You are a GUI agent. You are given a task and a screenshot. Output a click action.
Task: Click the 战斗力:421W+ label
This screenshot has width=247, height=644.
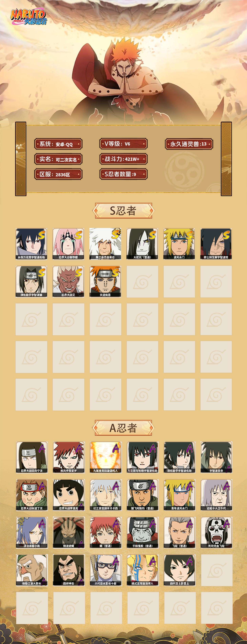pyautogui.click(x=123, y=159)
